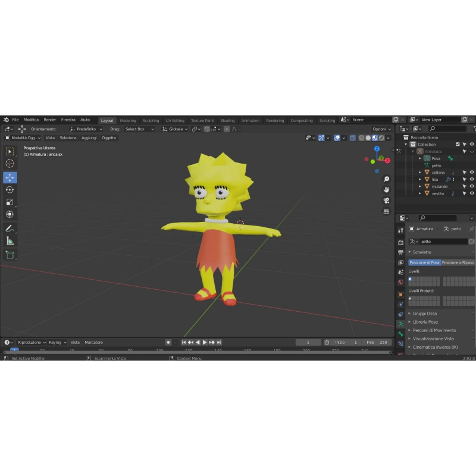Select the Measure ruler tool
The width and height of the screenshot is (476, 476).
point(10,241)
